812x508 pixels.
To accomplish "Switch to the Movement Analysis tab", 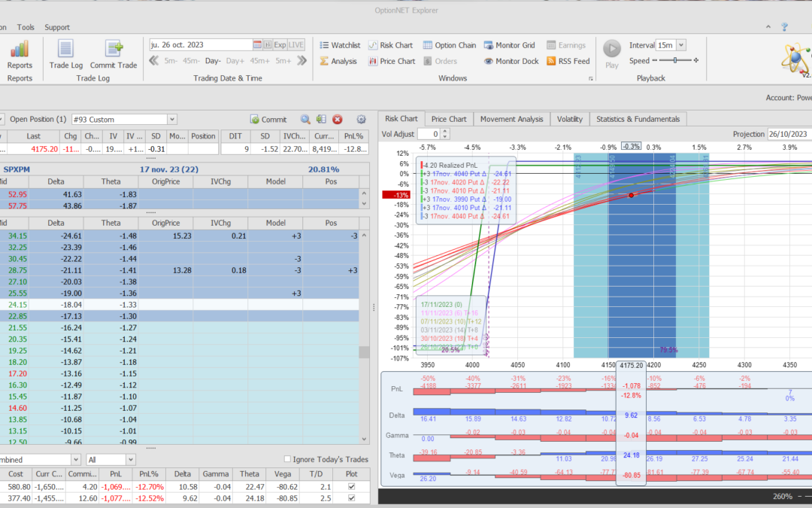I will (x=511, y=119).
